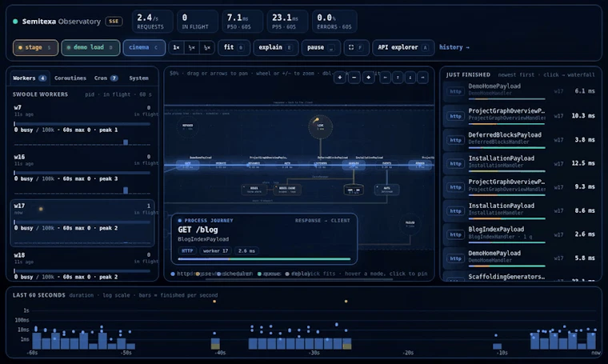Switch to the Coroutines tab

pyautogui.click(x=70, y=78)
